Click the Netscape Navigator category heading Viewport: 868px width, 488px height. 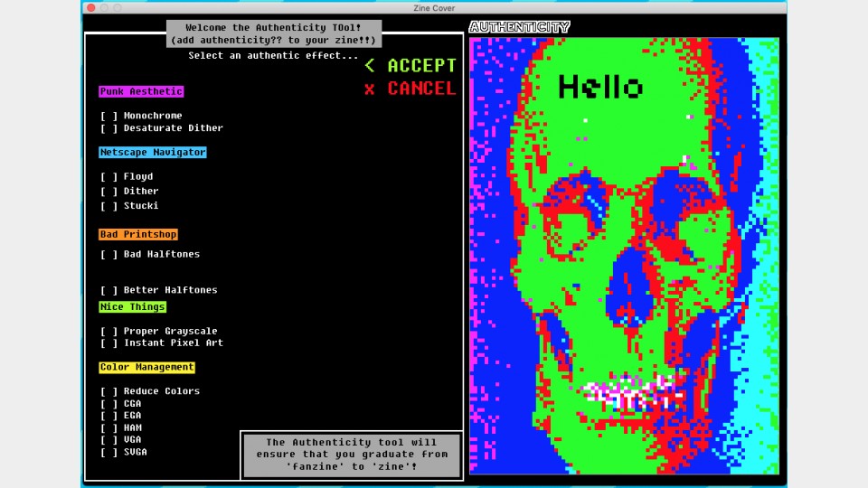[x=153, y=152]
